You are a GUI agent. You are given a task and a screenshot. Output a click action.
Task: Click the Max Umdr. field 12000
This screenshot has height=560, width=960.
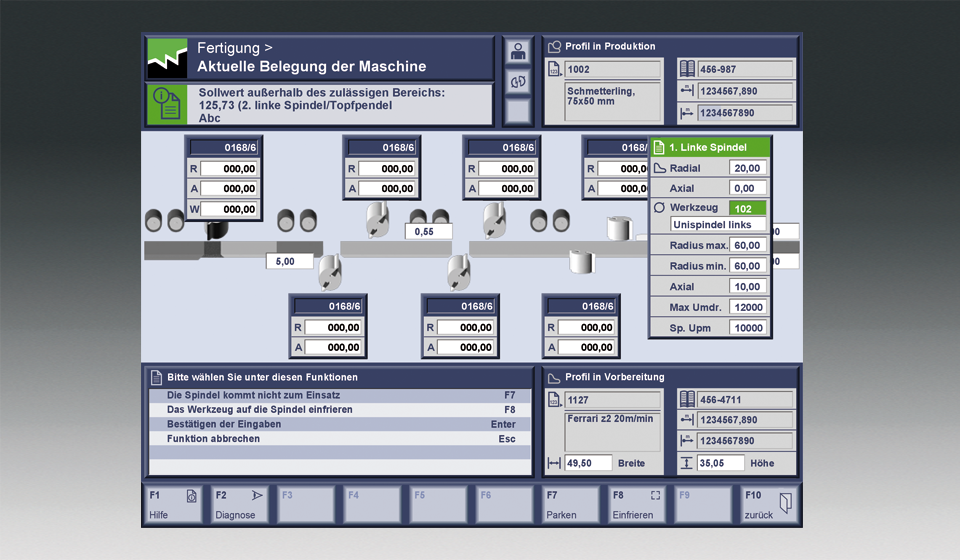[748, 307]
